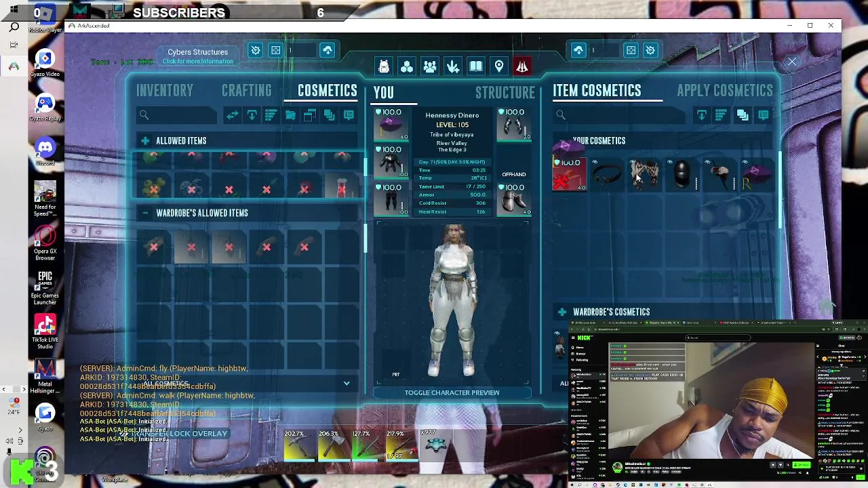Viewport: 868px width, 488px height.
Task: Click the Item Cosmetics drop items icon
Action: pos(702,115)
